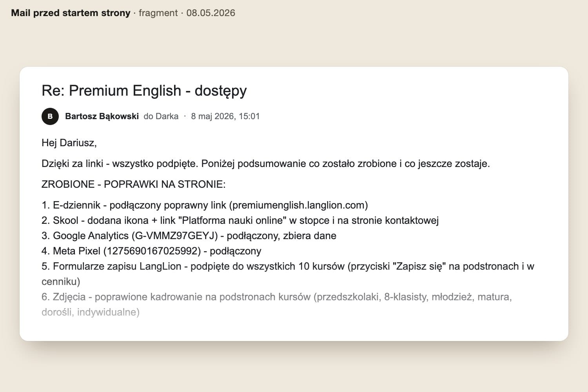The height and width of the screenshot is (392, 588).
Task: Click item 1 about E-dziennik link
Action: pyautogui.click(x=205, y=205)
